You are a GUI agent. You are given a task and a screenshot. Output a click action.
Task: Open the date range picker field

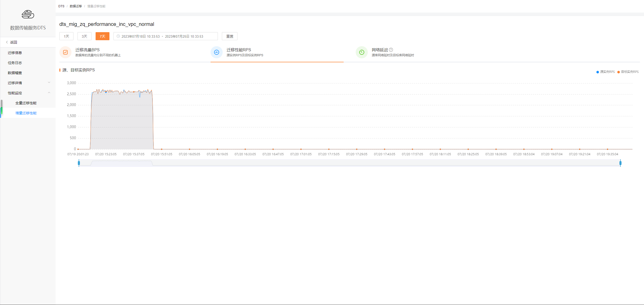pyautogui.click(x=165, y=36)
